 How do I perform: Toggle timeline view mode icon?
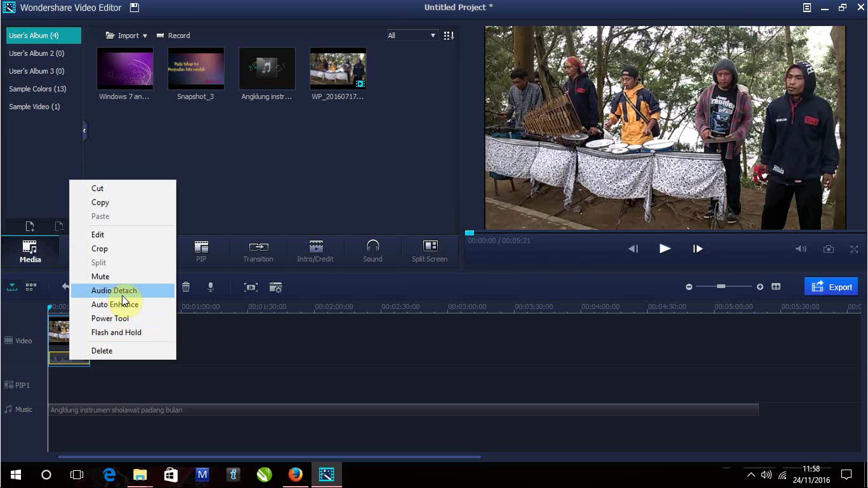(11, 287)
